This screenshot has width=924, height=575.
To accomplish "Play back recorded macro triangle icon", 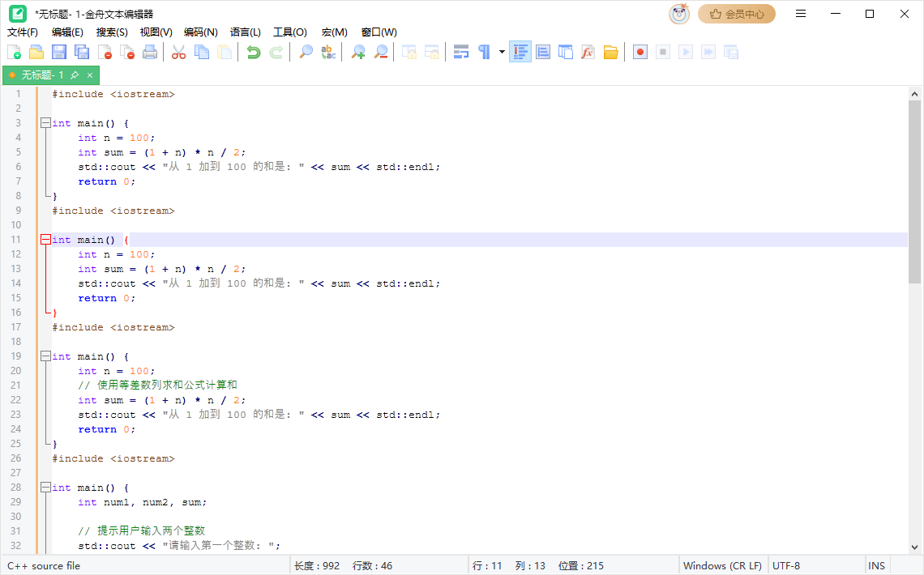I will [x=686, y=53].
